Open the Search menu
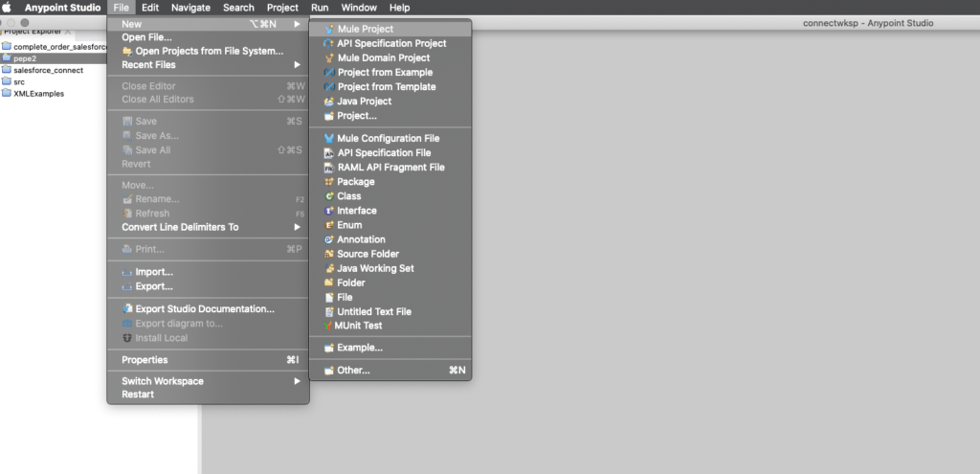The width and height of the screenshot is (980, 474). pos(238,8)
